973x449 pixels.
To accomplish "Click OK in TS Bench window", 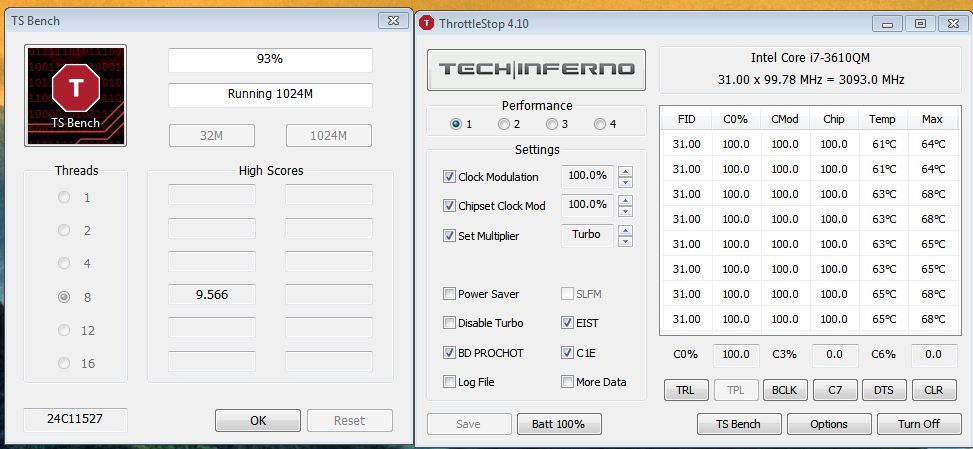I will tap(258, 420).
